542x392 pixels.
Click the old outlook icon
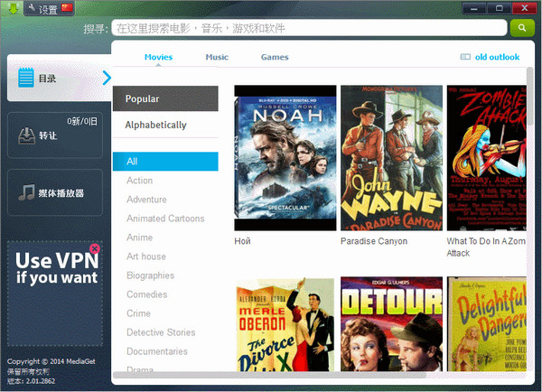pos(466,58)
